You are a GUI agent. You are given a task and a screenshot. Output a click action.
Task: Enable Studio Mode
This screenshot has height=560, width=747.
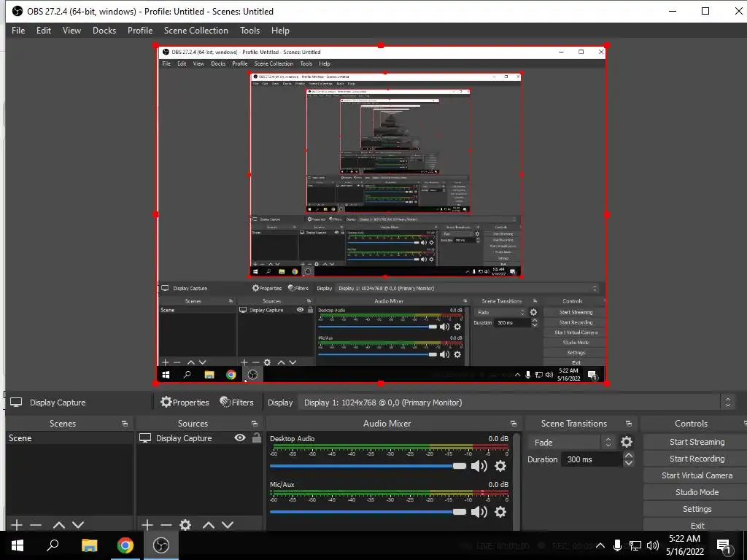[697, 492]
